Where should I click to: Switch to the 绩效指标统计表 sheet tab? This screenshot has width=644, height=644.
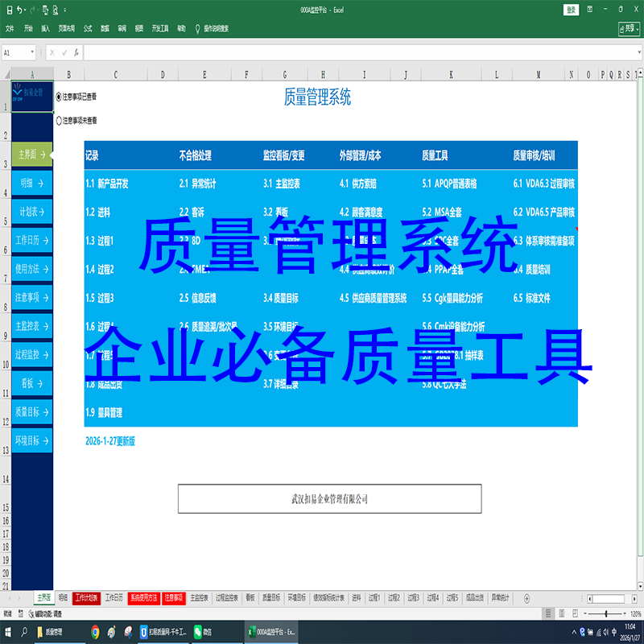tap(329, 598)
